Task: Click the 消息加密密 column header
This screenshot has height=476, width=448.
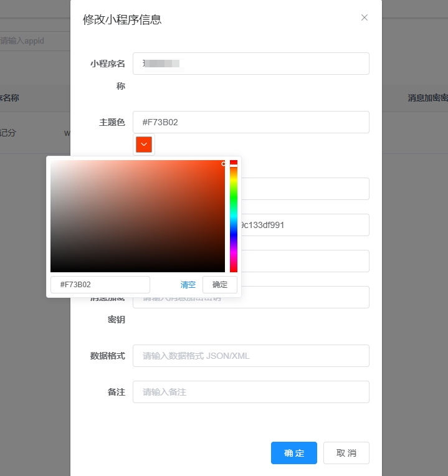Action: [x=427, y=98]
